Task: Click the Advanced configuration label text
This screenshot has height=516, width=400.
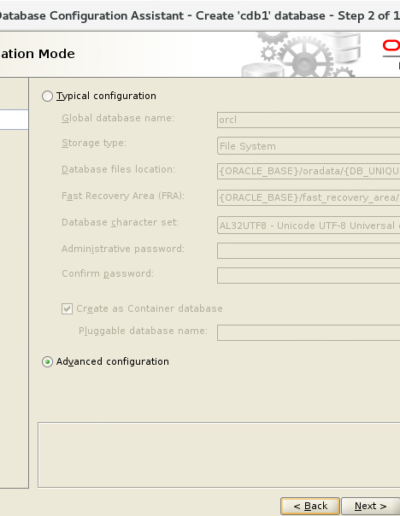Action: coord(112,362)
